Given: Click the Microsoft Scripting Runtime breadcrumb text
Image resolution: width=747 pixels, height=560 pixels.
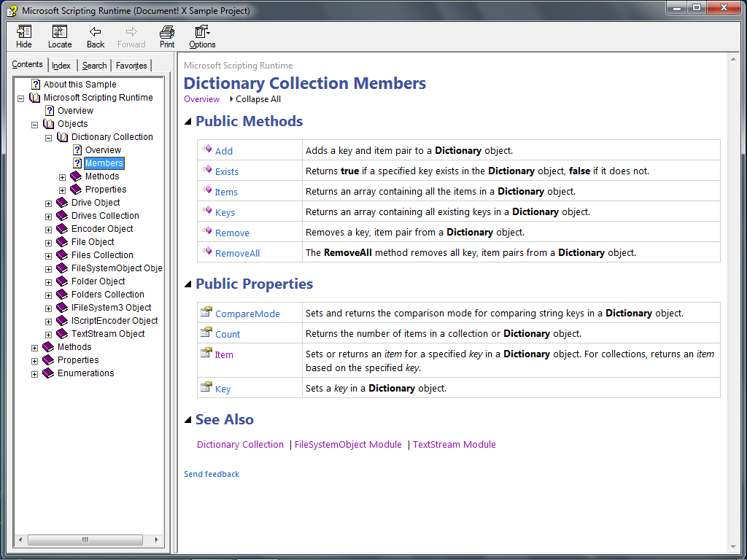Looking at the screenshot, I should [239, 66].
